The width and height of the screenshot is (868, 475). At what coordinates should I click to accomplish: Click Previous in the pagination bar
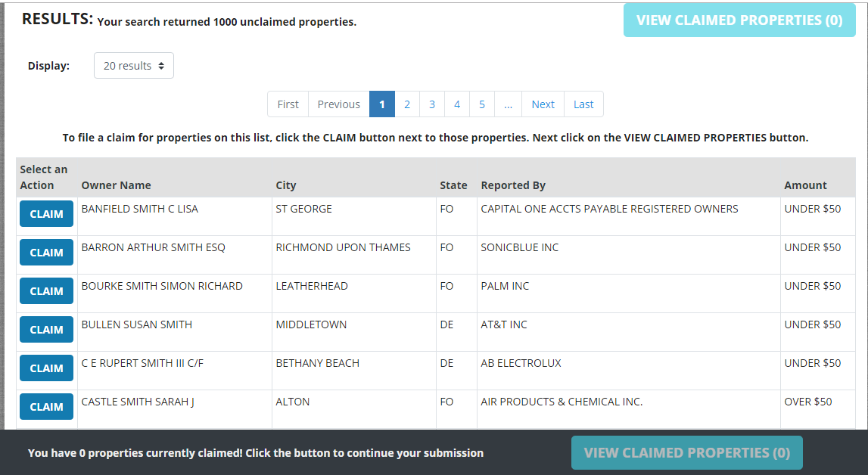[x=338, y=104]
